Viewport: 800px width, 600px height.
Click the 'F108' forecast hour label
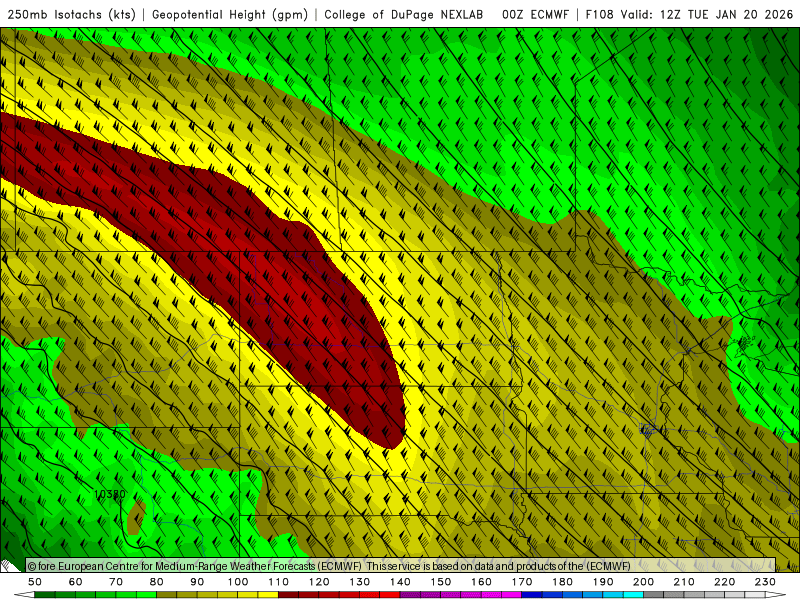[599, 14]
